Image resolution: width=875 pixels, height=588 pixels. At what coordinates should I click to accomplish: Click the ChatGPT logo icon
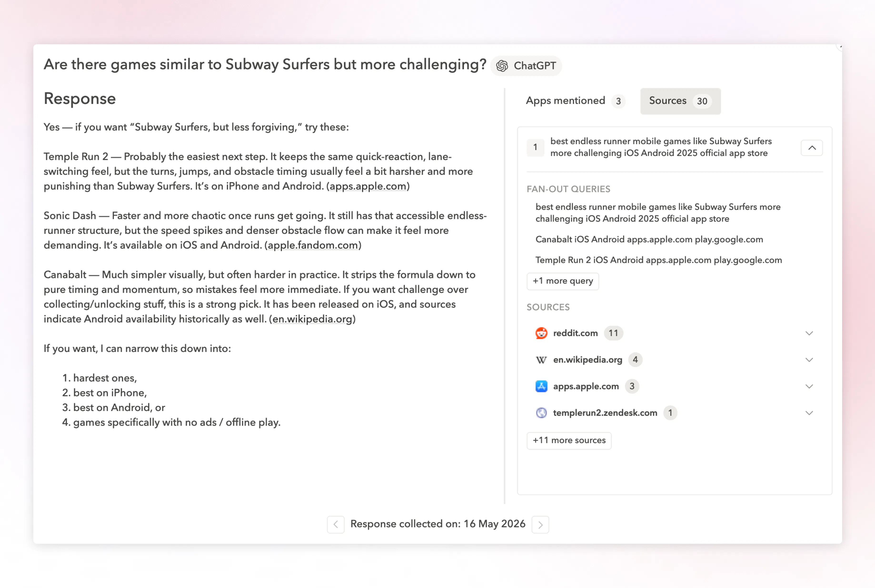click(x=502, y=66)
